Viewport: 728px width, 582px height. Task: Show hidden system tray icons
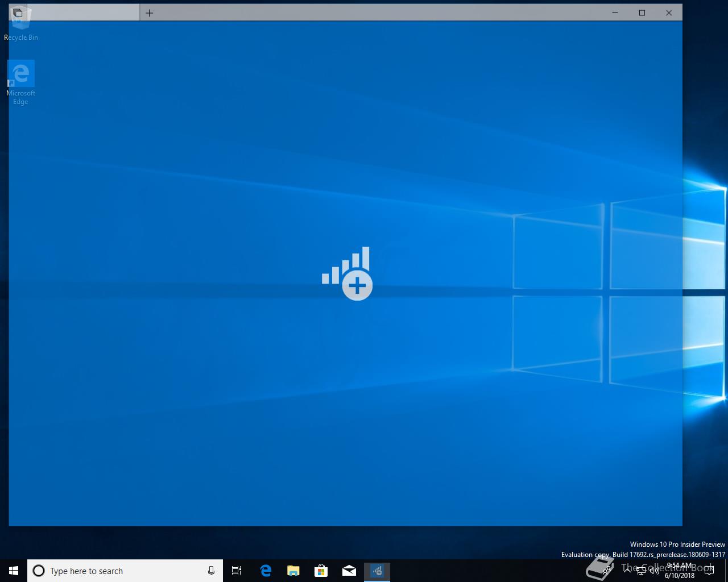(x=627, y=571)
